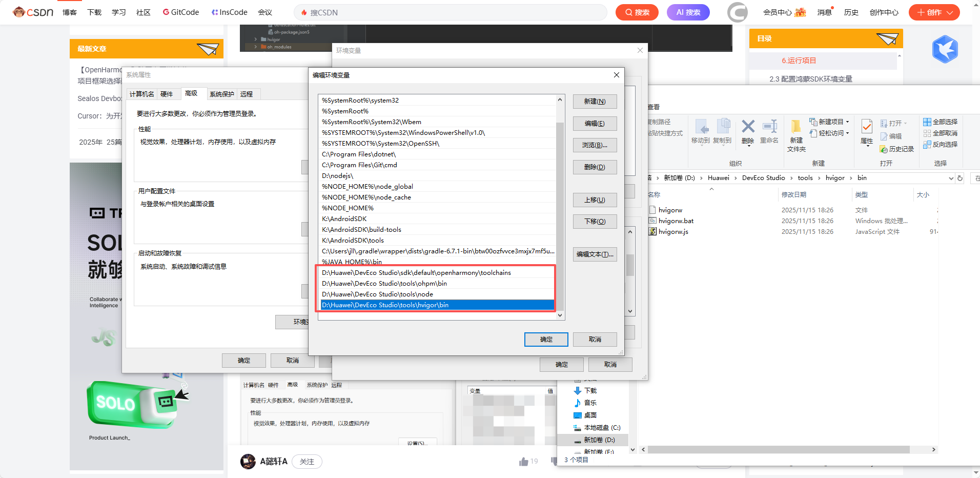
Task: Click DevEco Studio in breadcrumb path
Action: (x=763, y=178)
